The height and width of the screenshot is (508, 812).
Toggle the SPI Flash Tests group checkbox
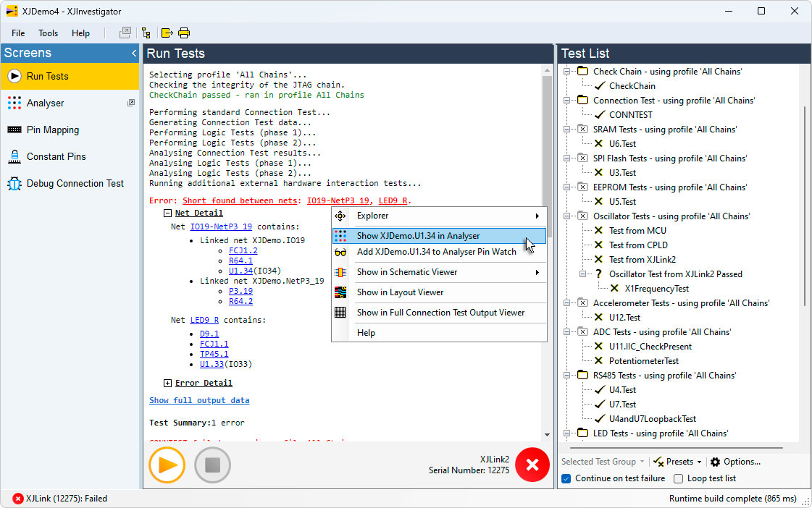[582, 158]
